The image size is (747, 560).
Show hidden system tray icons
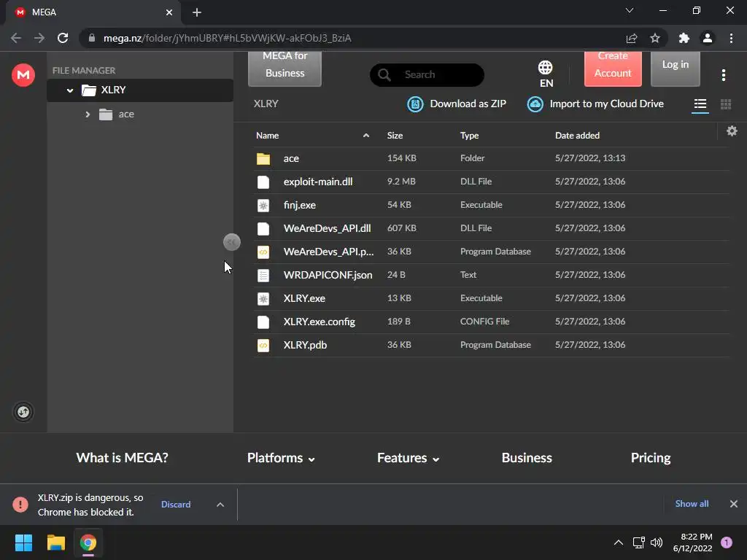[x=619, y=542]
